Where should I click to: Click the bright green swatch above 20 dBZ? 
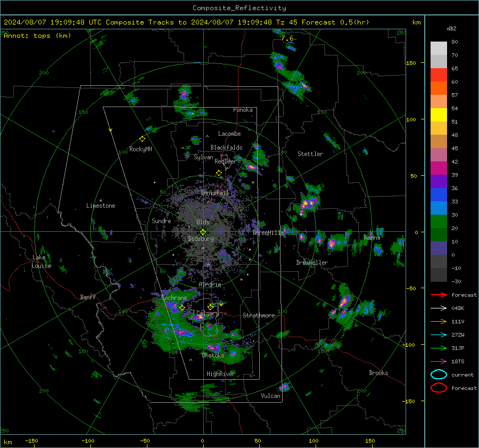pos(439,222)
